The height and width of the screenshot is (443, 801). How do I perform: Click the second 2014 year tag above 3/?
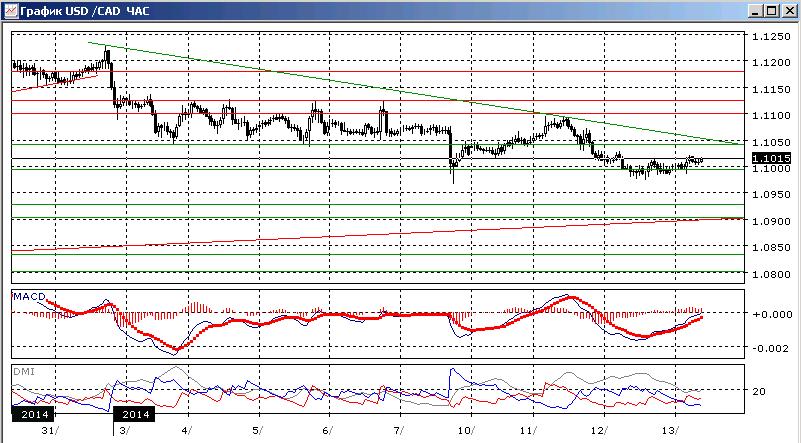point(134,414)
